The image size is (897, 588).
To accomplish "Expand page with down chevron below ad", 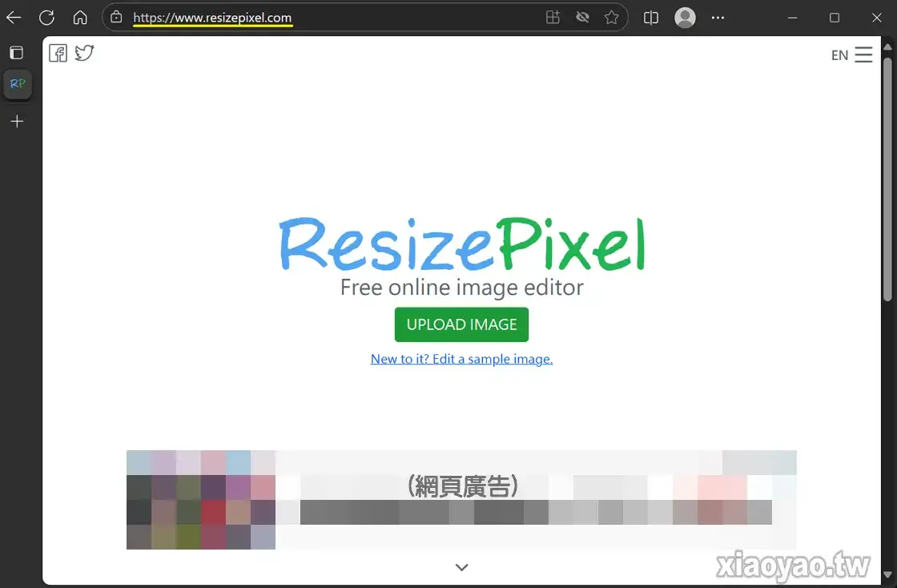I will (461, 567).
